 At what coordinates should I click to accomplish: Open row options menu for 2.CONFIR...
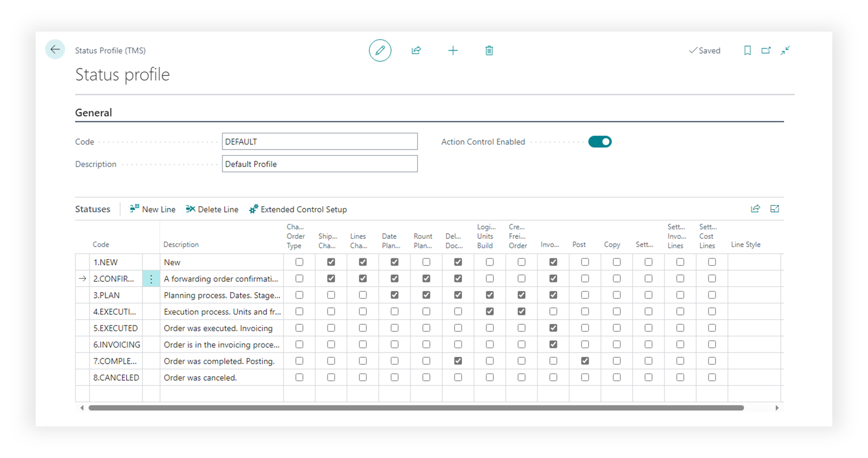pos(151,279)
